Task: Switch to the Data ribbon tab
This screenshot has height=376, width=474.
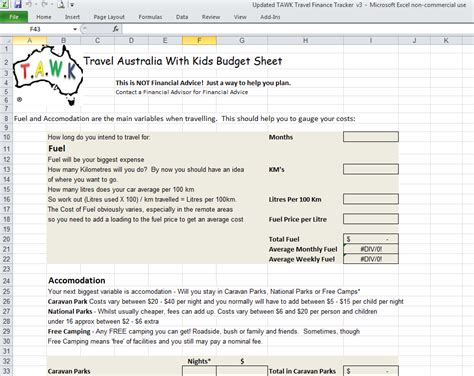Action: 182,17
